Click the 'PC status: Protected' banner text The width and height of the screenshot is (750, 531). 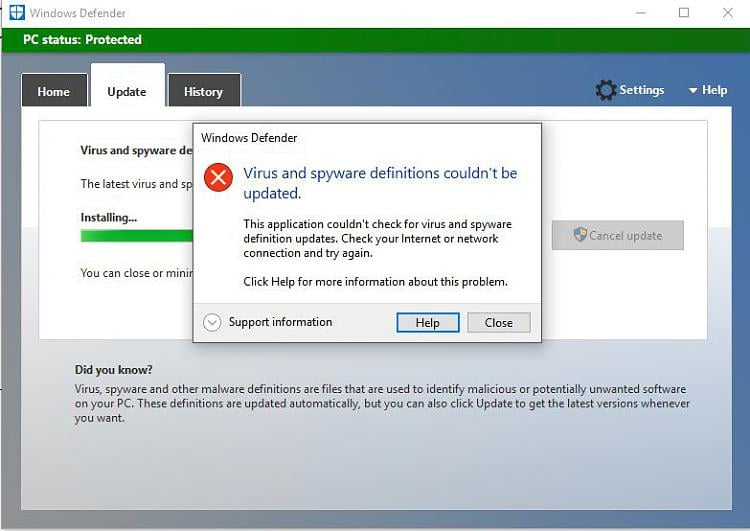pos(82,40)
